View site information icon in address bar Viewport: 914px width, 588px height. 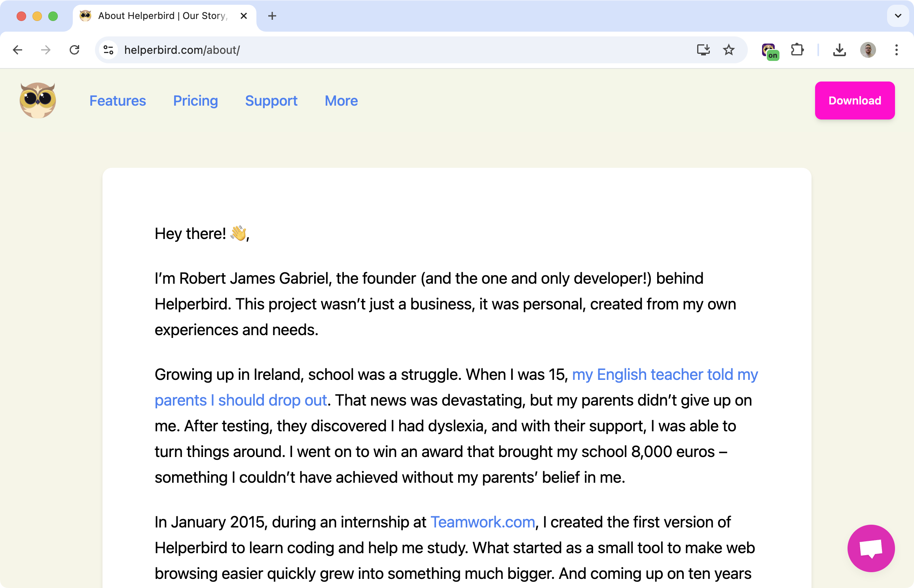(108, 50)
